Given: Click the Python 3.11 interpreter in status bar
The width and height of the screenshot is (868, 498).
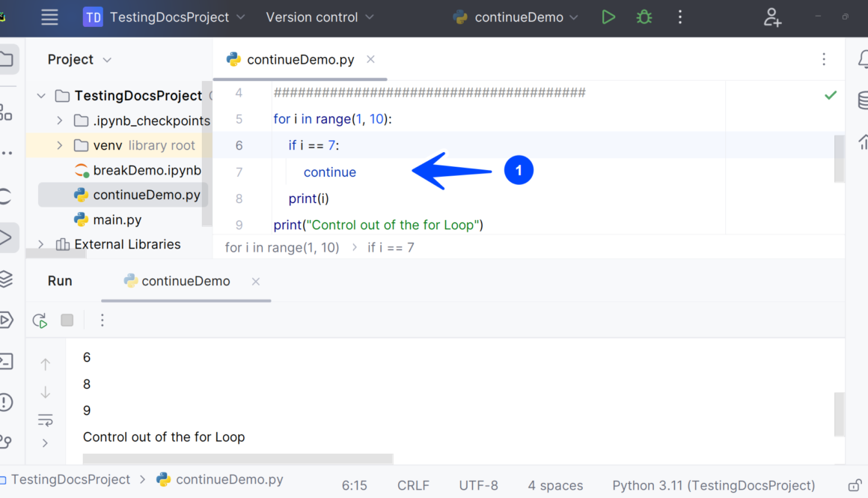Looking at the screenshot, I should click(x=713, y=485).
